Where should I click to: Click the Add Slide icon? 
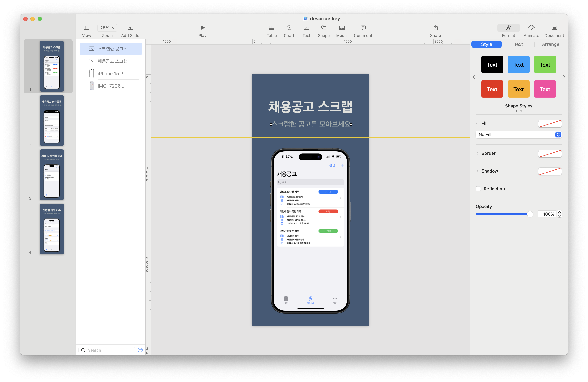coord(130,28)
